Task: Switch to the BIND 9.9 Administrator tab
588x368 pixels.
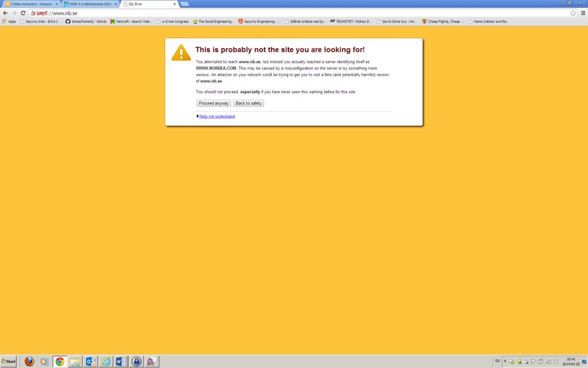Action: pyautogui.click(x=89, y=4)
